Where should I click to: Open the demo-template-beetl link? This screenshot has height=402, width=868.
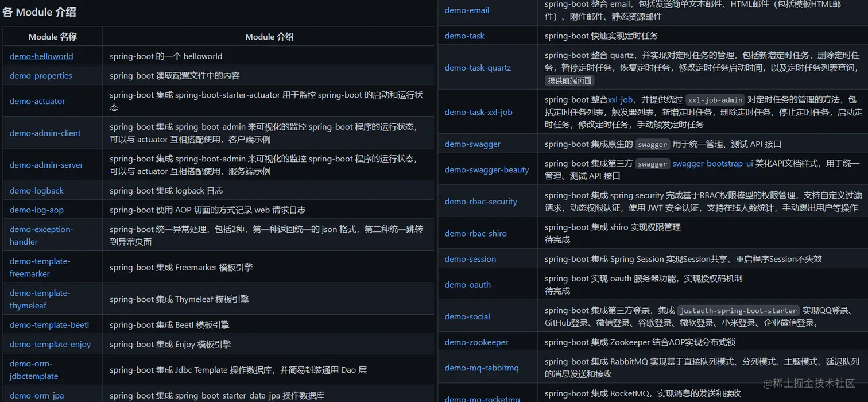[49, 325]
